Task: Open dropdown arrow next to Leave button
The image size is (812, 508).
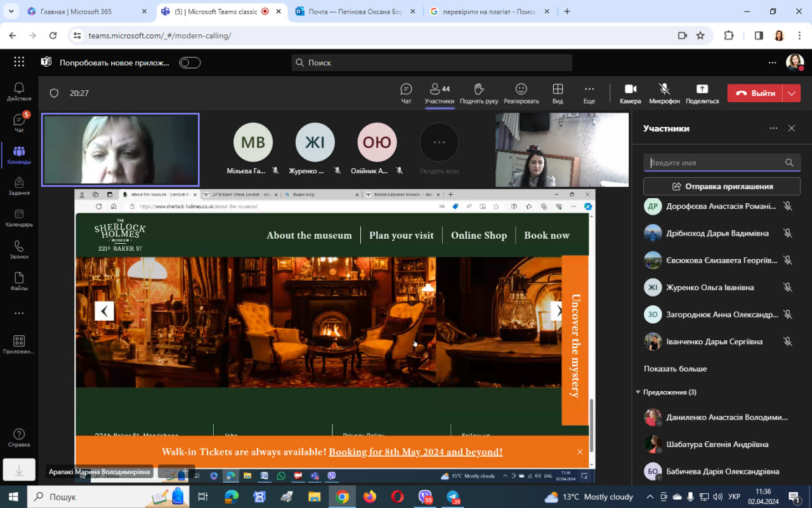Action: point(792,93)
